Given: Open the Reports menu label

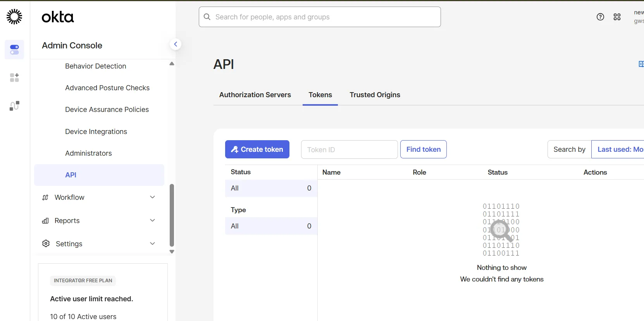Looking at the screenshot, I should point(67,221).
